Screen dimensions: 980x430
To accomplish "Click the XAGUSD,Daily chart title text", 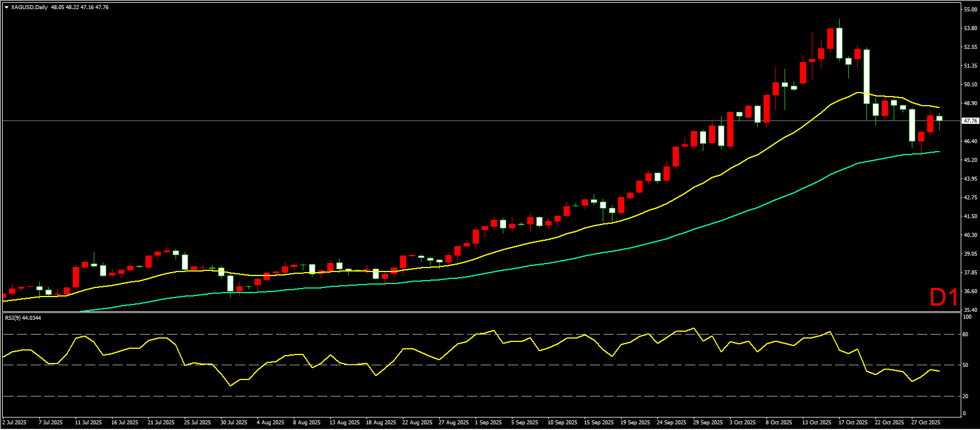I will (x=29, y=7).
